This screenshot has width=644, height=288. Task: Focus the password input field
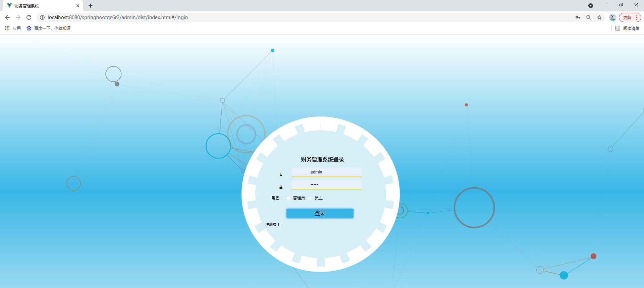326,185
